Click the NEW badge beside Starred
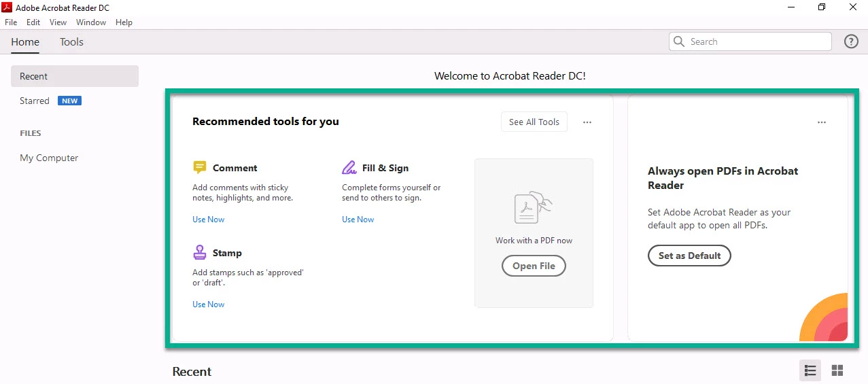The height and width of the screenshot is (384, 868). pos(70,101)
